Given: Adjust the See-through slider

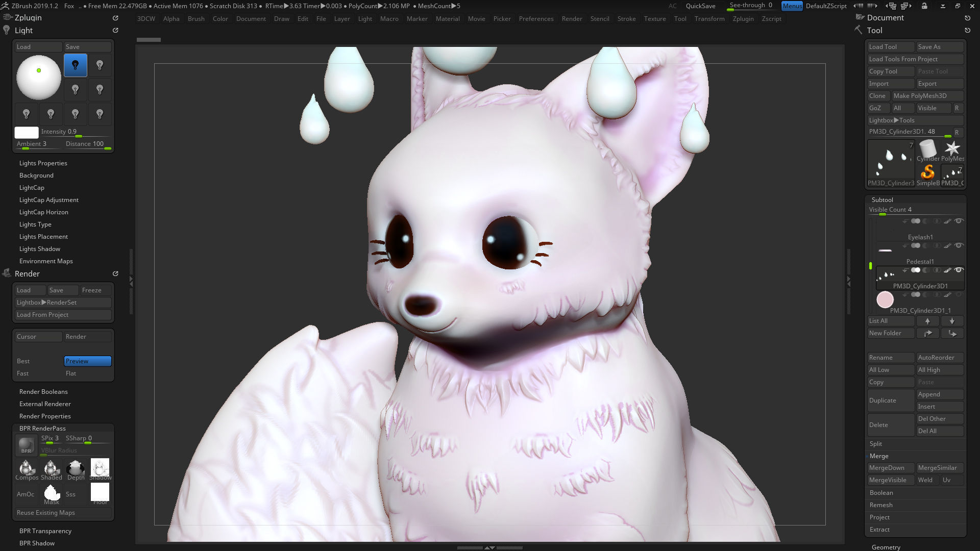Looking at the screenshot, I should pos(753,6).
